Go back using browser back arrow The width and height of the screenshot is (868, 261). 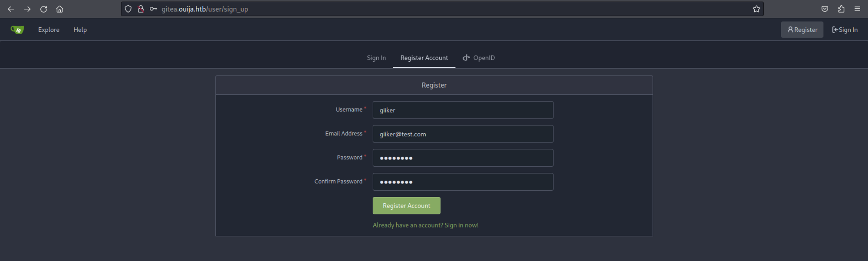(11, 9)
